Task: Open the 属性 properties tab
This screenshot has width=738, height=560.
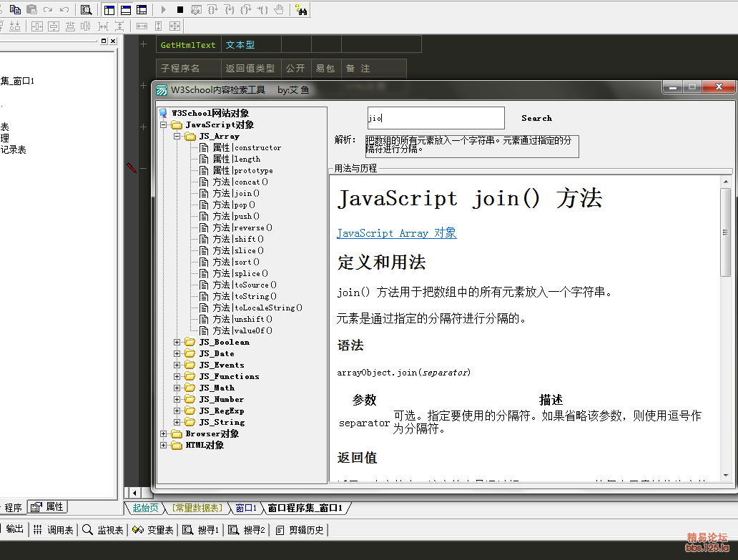Action: pos(47,507)
